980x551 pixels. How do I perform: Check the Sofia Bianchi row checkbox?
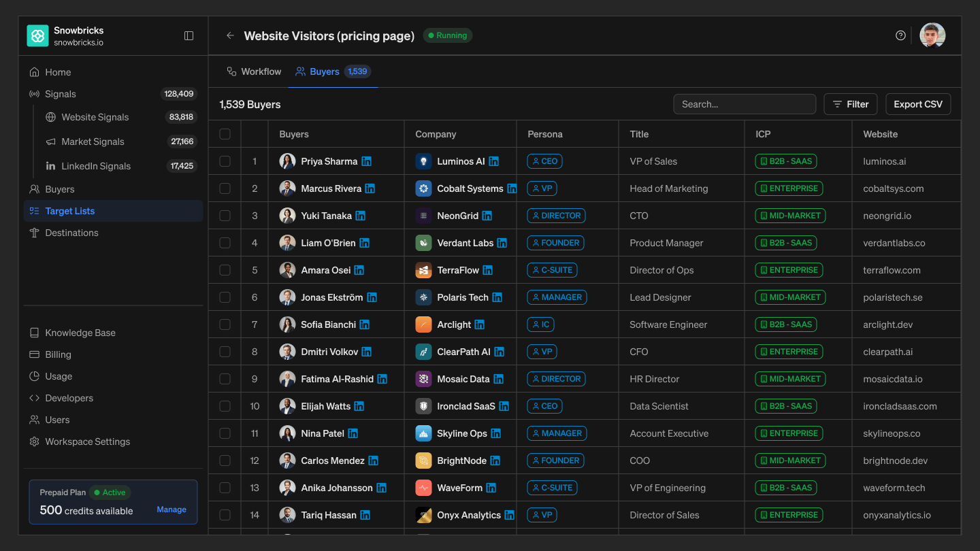225,324
